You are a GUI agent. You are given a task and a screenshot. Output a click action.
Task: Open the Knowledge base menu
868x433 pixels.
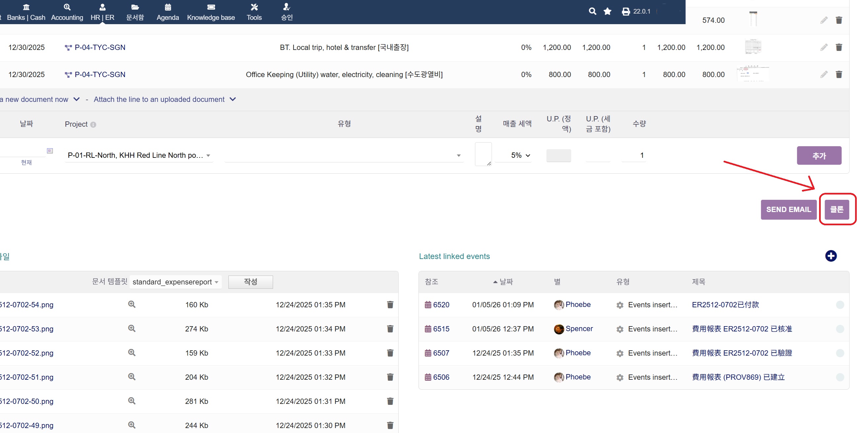tap(211, 12)
